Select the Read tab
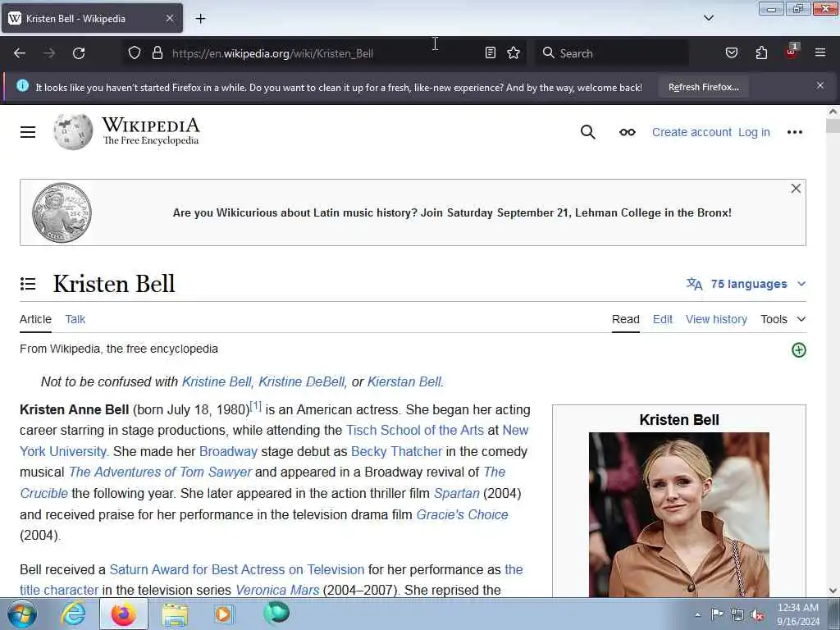 (x=625, y=319)
